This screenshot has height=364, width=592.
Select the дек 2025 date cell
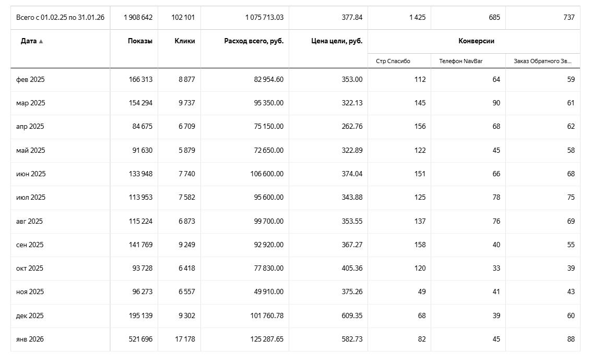pos(30,316)
